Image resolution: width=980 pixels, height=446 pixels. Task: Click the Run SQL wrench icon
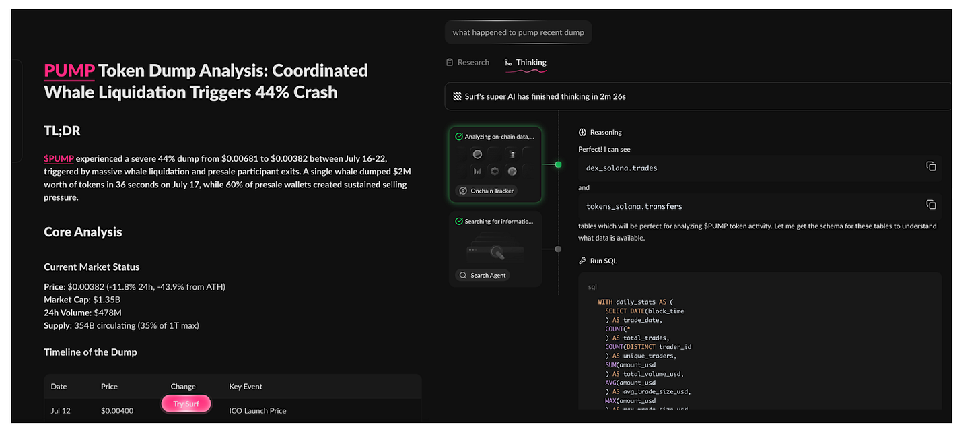click(583, 261)
